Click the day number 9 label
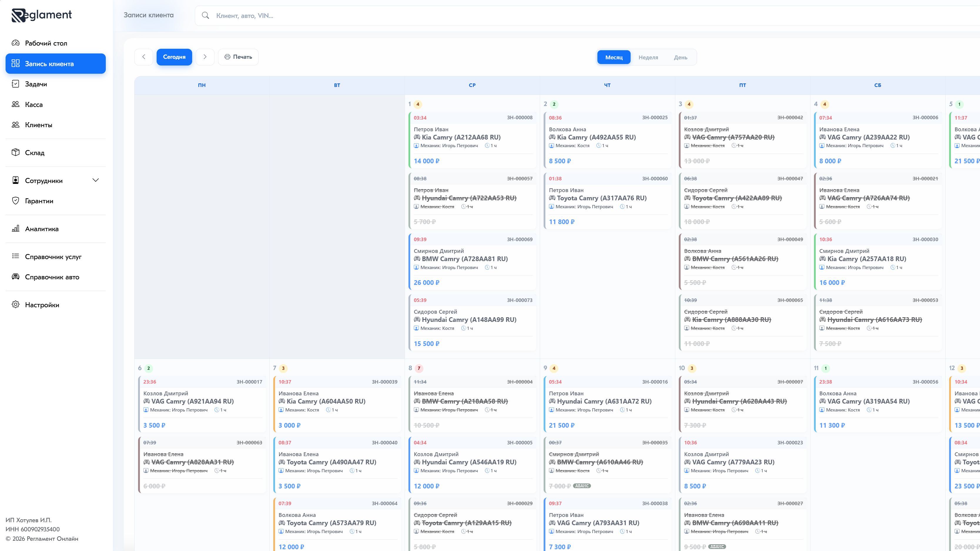The image size is (980, 551). 545,368
